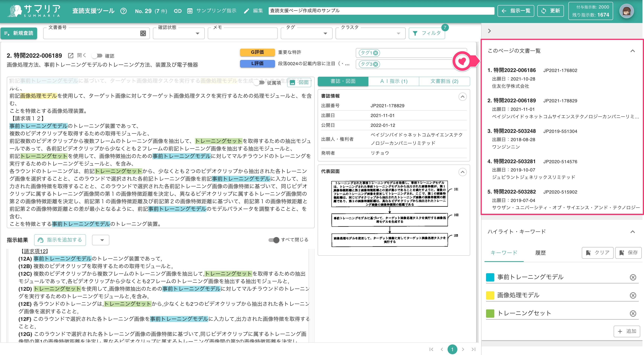Delete the 画像処理モデル keyword
644x355 pixels.
click(x=633, y=295)
